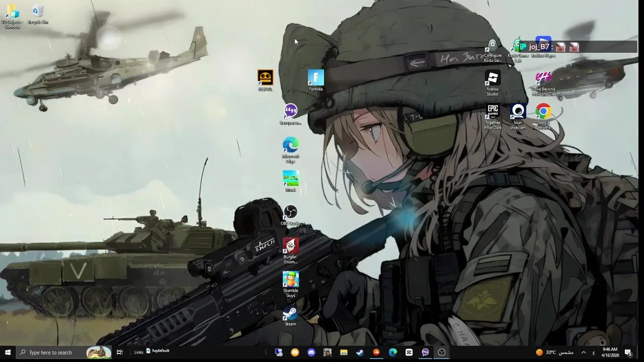This screenshot has width=644, height=362.
Task: Launch the Kodu Game Lab shortcut
Action: [518, 50]
